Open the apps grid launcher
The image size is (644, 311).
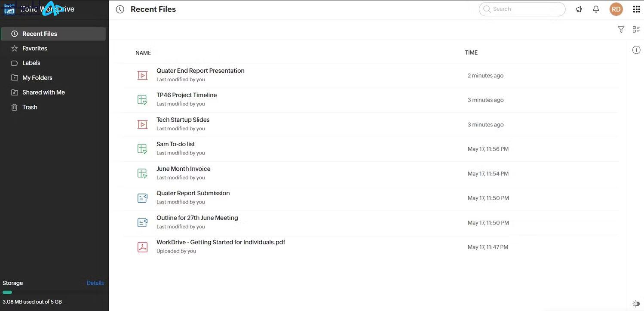pyautogui.click(x=636, y=9)
